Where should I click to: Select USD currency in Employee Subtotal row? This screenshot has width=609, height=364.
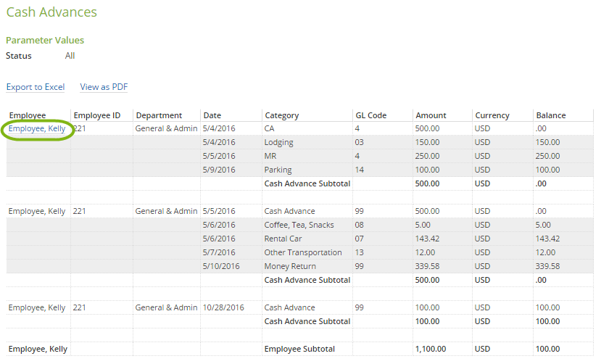coord(482,349)
